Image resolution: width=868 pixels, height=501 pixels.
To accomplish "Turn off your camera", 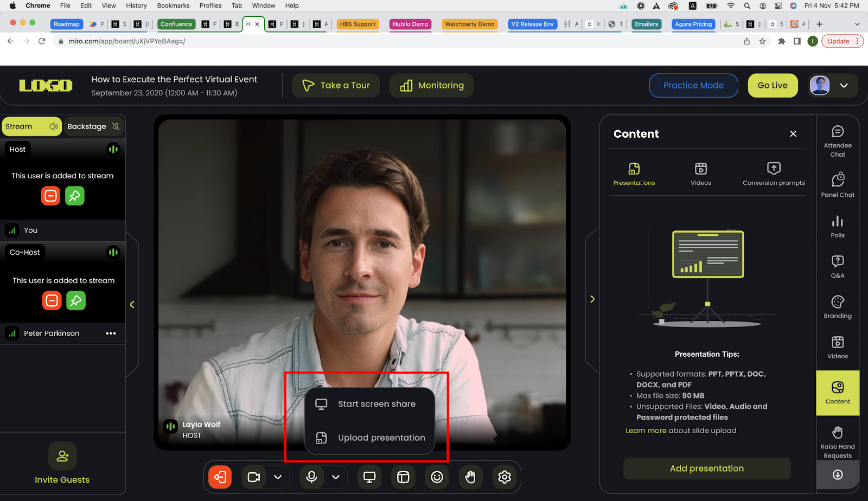I will pos(253,477).
